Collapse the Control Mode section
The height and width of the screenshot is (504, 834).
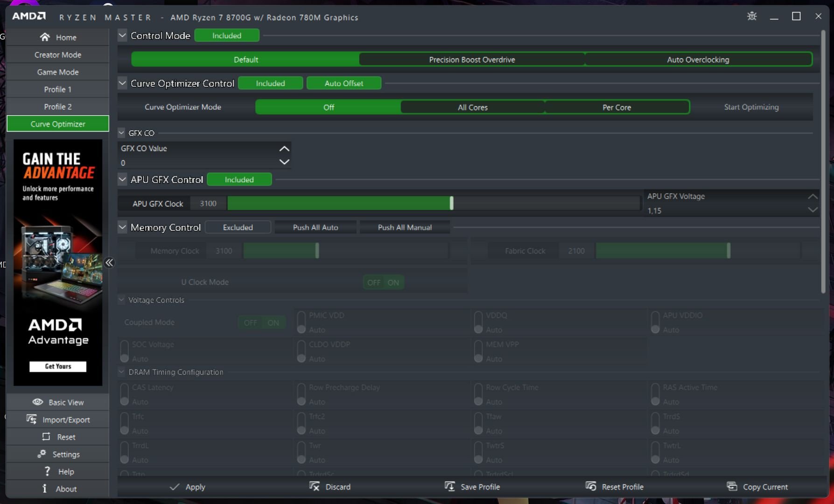pyautogui.click(x=122, y=35)
